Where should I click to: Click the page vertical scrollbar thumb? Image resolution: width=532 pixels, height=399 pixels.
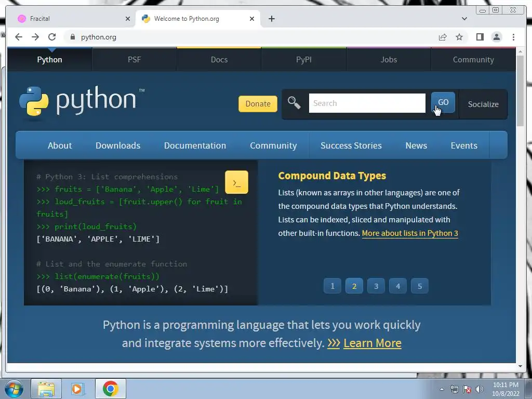pos(520,91)
